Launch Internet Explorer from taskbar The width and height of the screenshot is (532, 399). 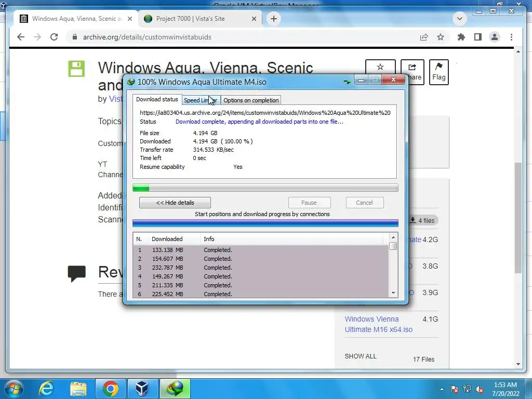(x=46, y=389)
